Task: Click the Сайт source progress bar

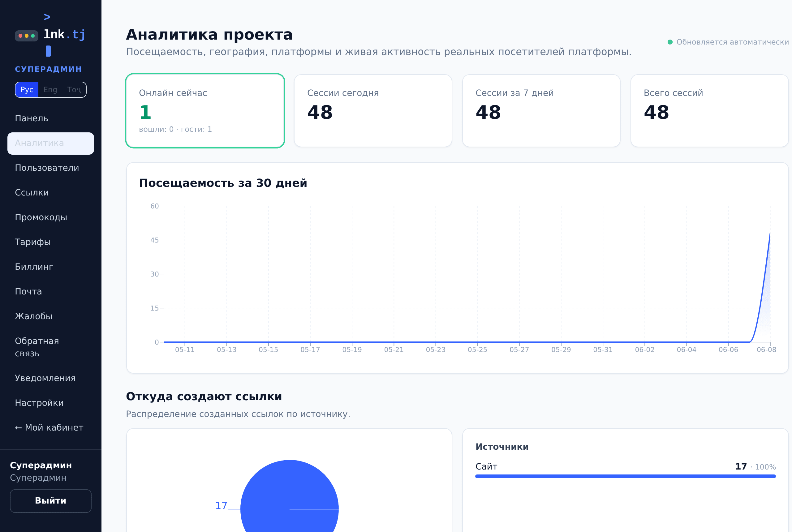Action: pos(625,476)
